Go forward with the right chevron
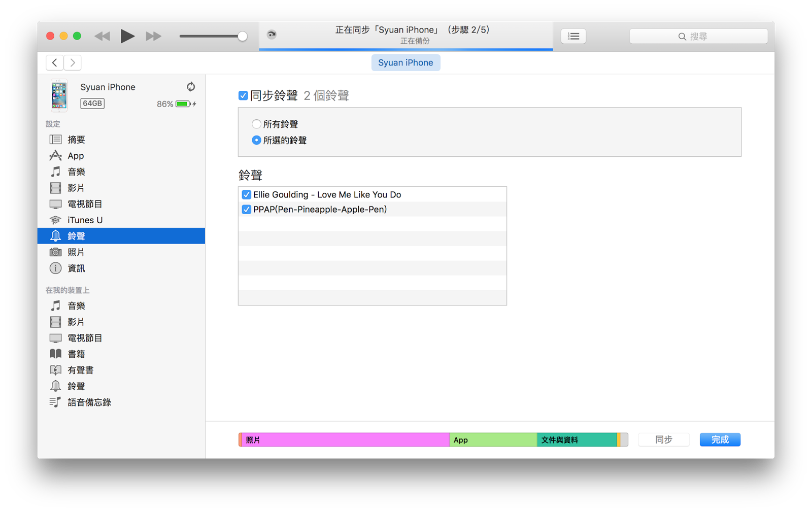812x512 pixels. coord(73,62)
